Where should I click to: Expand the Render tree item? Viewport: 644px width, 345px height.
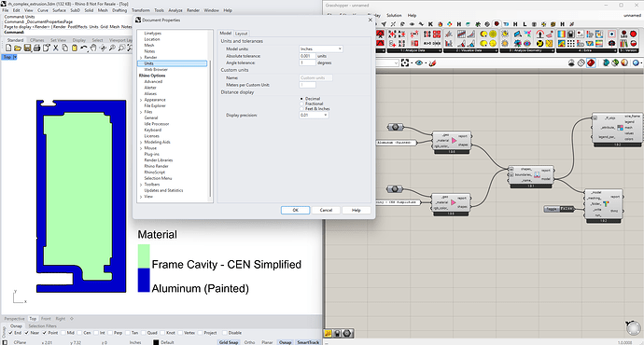click(x=141, y=58)
